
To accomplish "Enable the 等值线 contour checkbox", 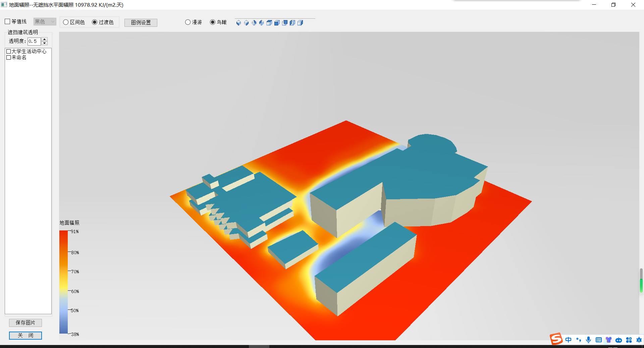I will (x=8, y=22).
